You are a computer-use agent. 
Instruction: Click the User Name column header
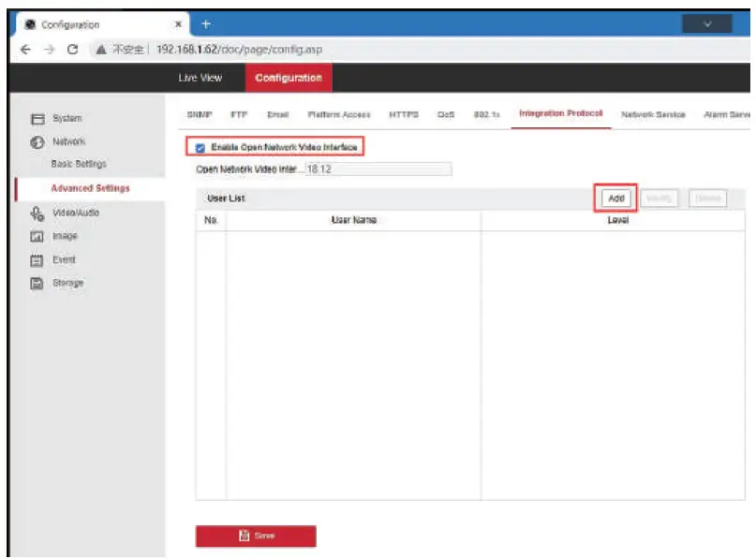click(353, 220)
